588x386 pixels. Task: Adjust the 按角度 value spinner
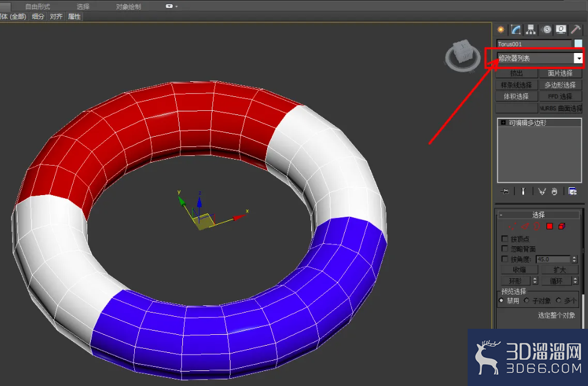tap(574, 259)
